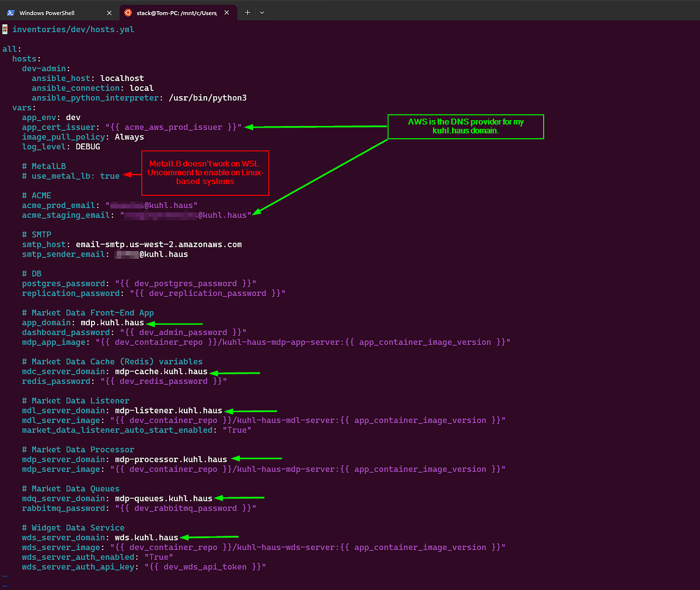Click the log_level DEBUG value
700x590 pixels.
point(87,147)
